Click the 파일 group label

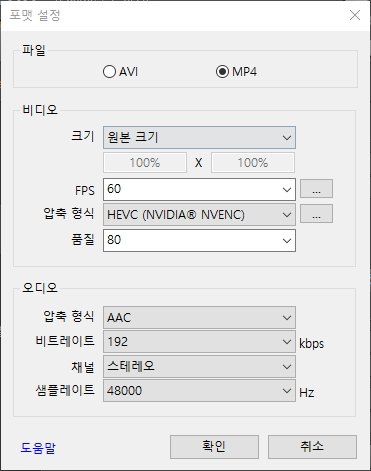click(34, 50)
